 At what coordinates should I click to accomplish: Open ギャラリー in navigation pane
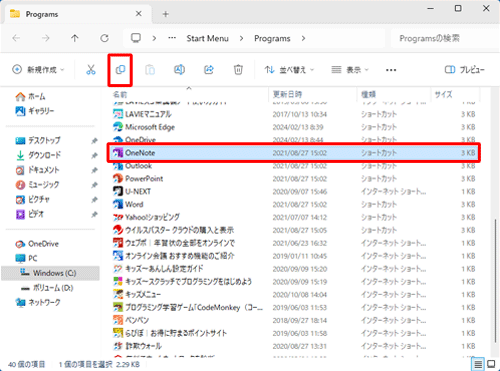tap(35, 111)
